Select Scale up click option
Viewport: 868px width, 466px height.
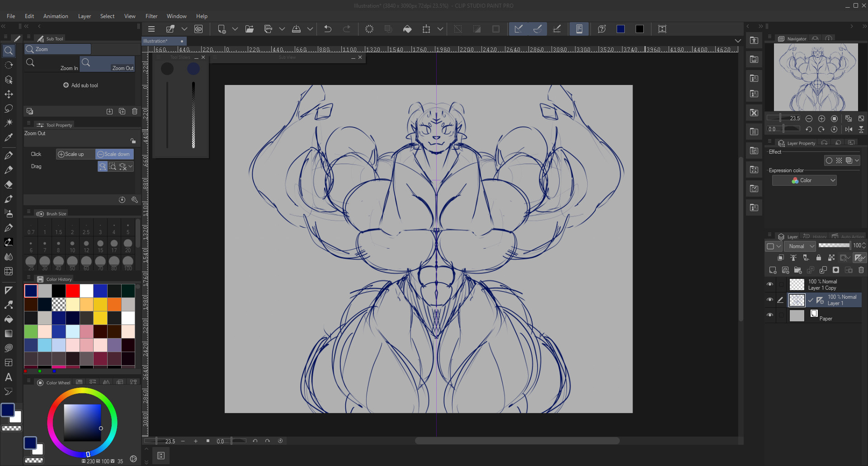click(75, 154)
